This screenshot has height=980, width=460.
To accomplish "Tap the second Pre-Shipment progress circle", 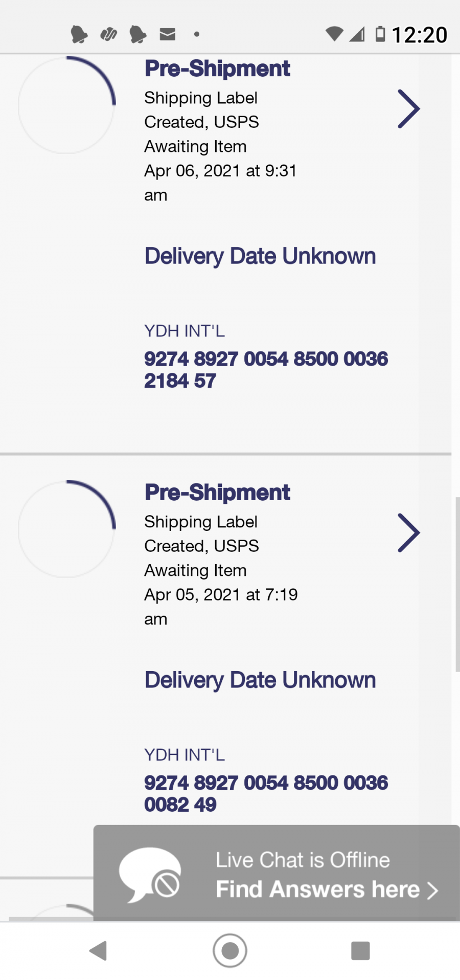I will 66,529.
